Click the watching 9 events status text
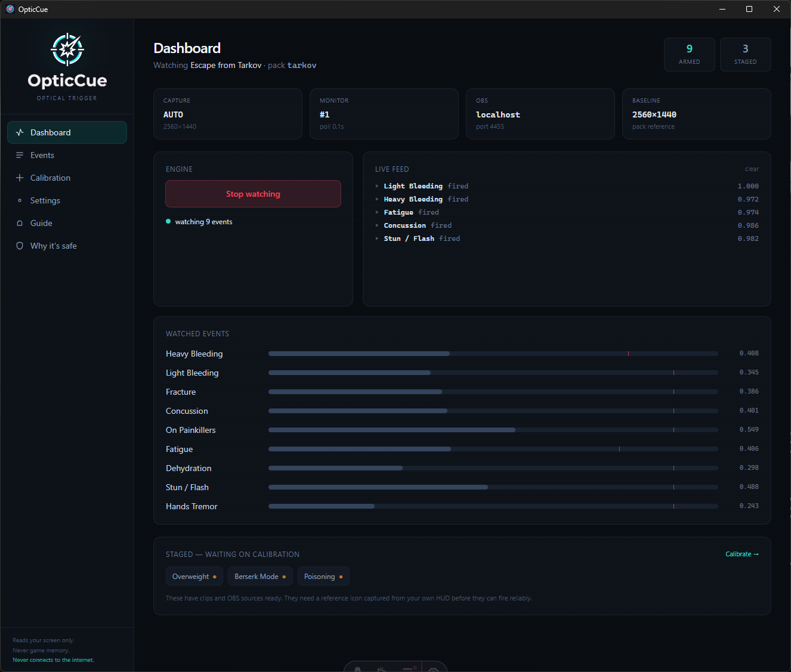 pos(203,222)
